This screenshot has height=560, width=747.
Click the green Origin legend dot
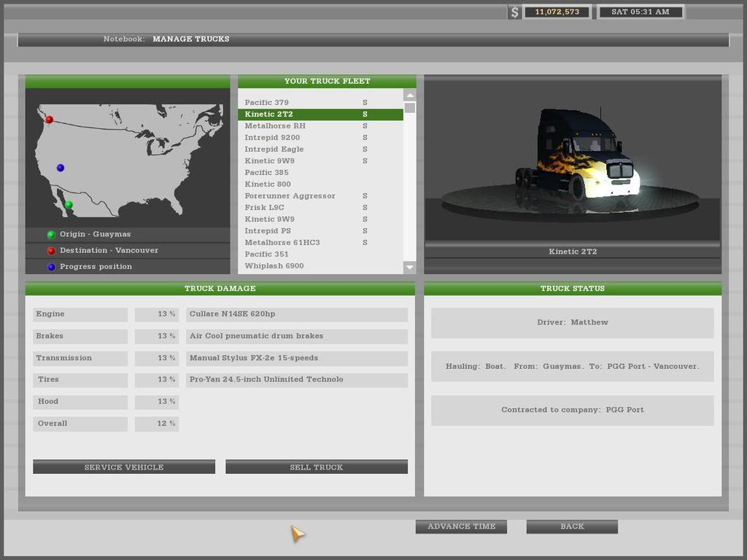tap(51, 235)
